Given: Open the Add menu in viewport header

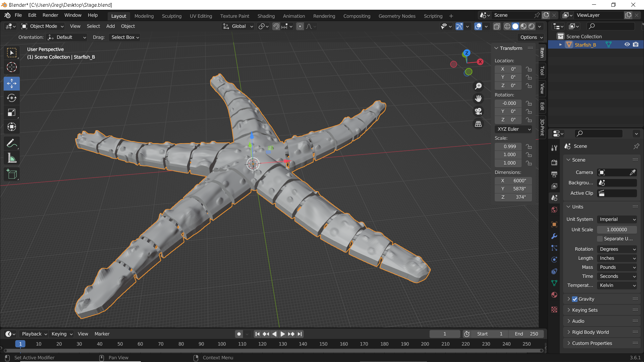Looking at the screenshot, I should tap(110, 26).
